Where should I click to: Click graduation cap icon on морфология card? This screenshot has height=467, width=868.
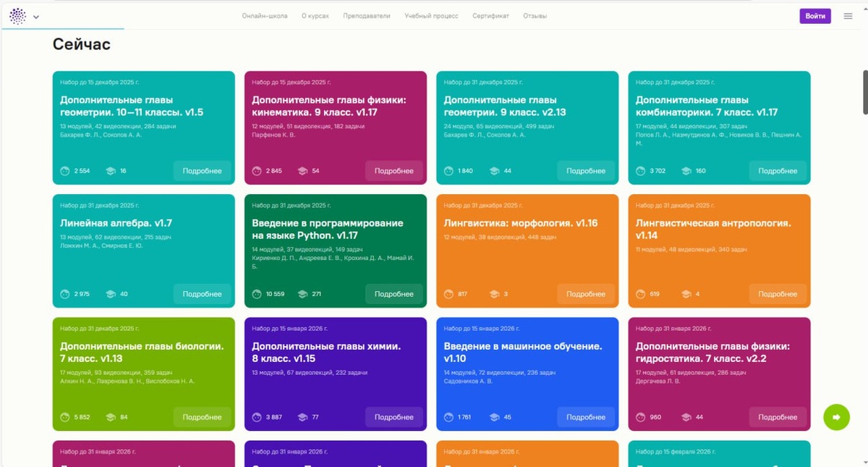(x=495, y=294)
